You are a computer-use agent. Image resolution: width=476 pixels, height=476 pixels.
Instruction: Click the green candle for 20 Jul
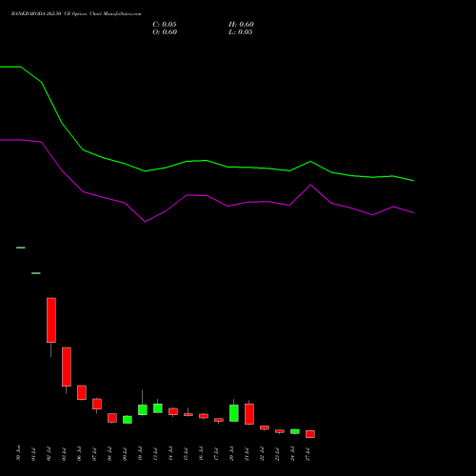234,413
